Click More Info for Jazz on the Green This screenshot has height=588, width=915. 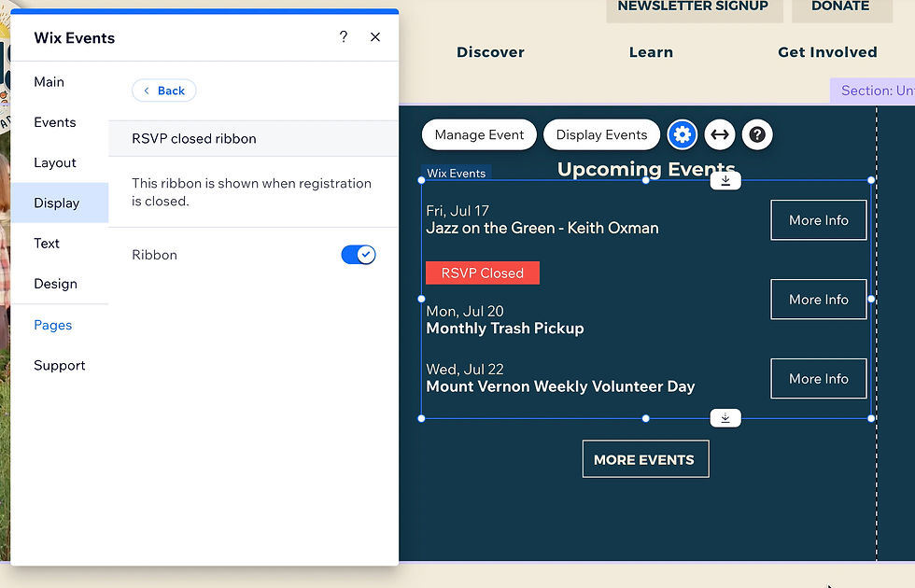(819, 220)
